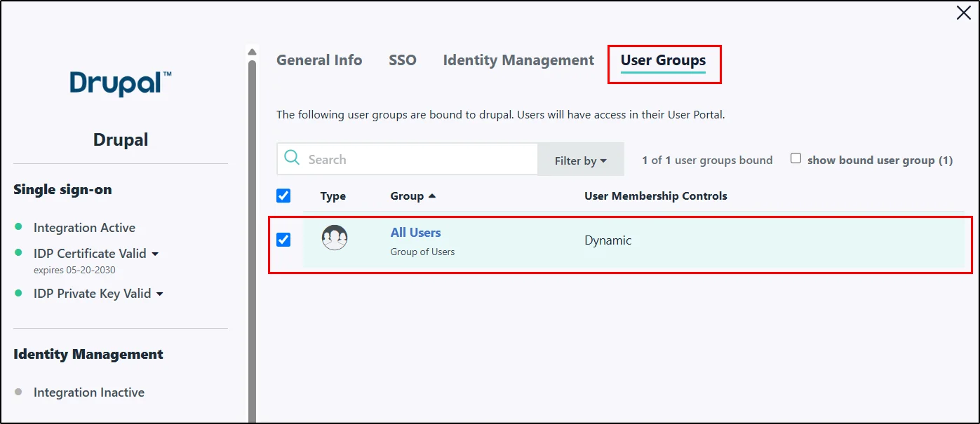The height and width of the screenshot is (424, 980).
Task: Expand the IDP Certificate Valid dropdown
Action: tap(155, 254)
